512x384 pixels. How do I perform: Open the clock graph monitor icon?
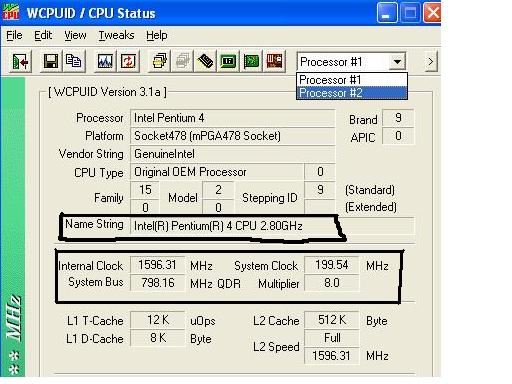(x=105, y=62)
